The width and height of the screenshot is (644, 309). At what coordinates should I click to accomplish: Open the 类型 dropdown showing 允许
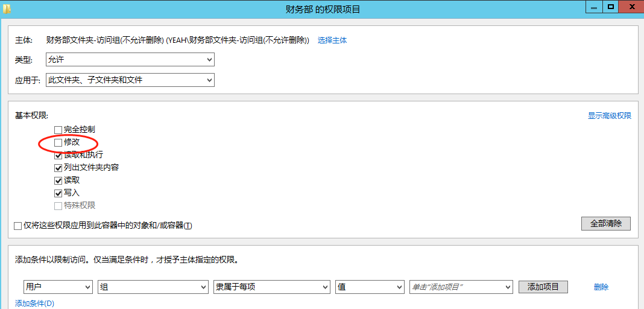pyautogui.click(x=130, y=60)
